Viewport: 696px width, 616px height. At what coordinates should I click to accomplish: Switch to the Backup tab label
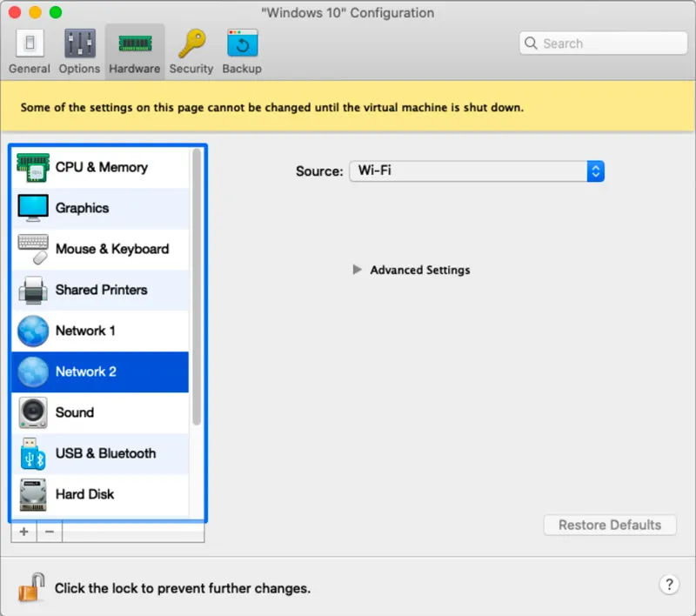coord(242,69)
